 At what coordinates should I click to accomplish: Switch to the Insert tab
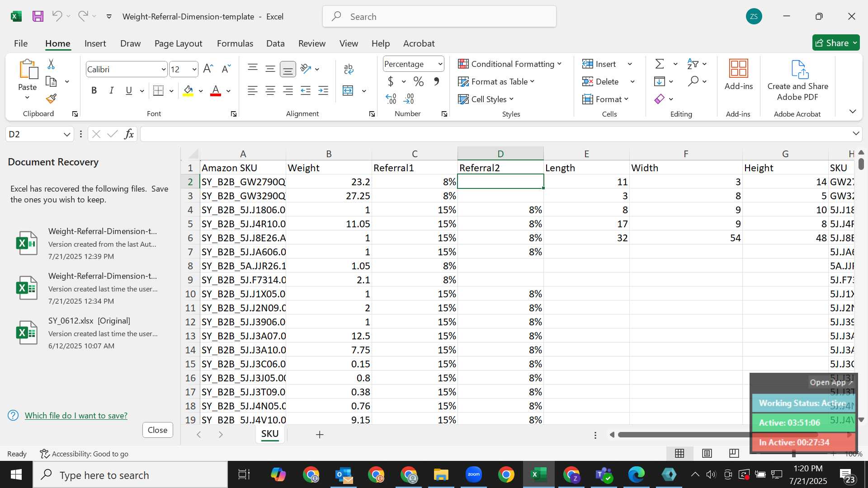point(95,43)
